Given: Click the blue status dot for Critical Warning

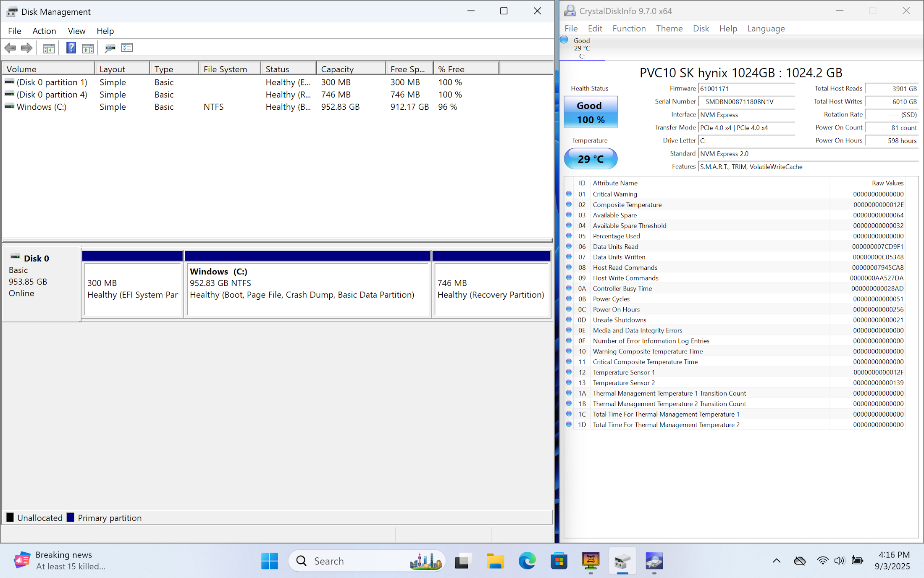Looking at the screenshot, I should pos(569,194).
